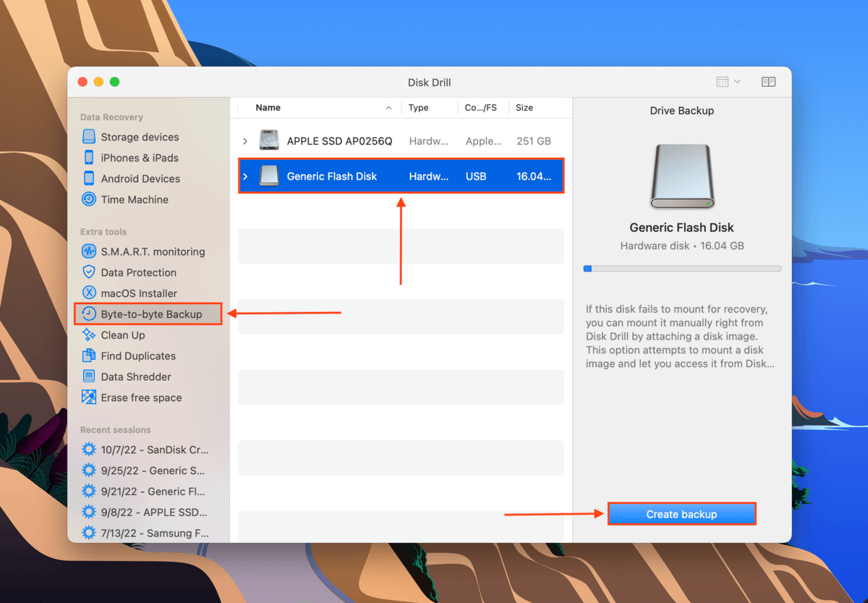868x603 pixels.
Task: Click the APPLE SSD drive icon
Action: (x=269, y=141)
